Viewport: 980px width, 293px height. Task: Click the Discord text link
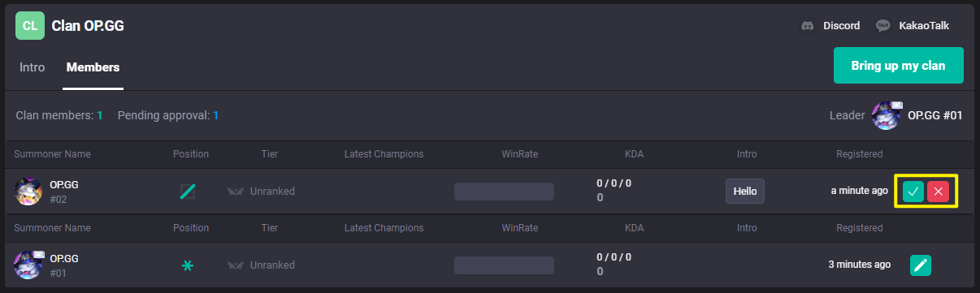click(842, 26)
